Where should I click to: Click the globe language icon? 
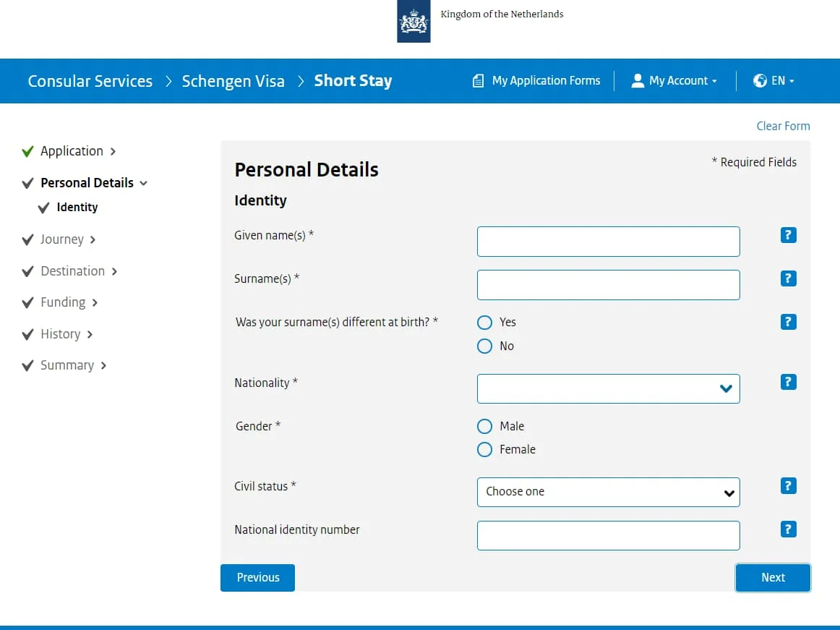point(760,81)
